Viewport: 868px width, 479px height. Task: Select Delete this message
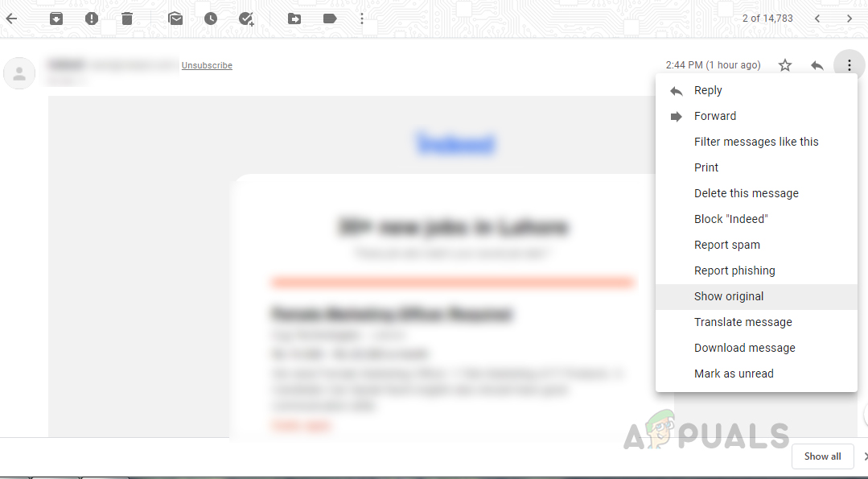pyautogui.click(x=756, y=193)
